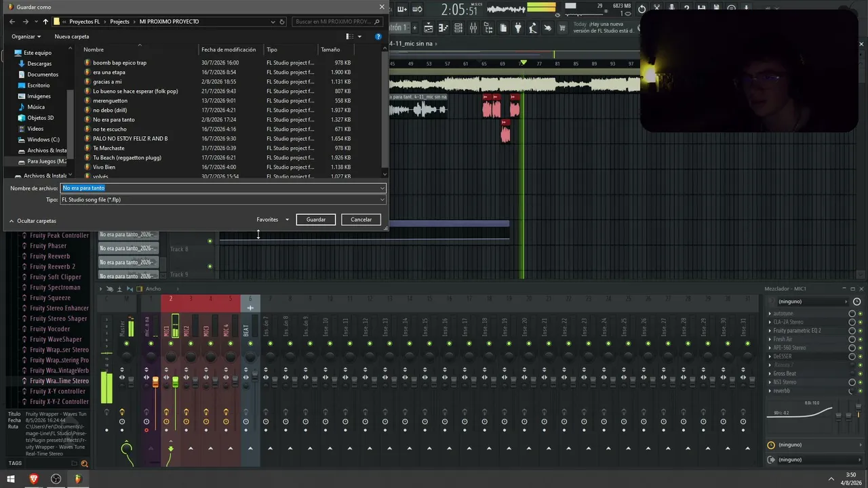Open Música in the navigation pane
This screenshot has width=868, height=488.
(x=36, y=107)
